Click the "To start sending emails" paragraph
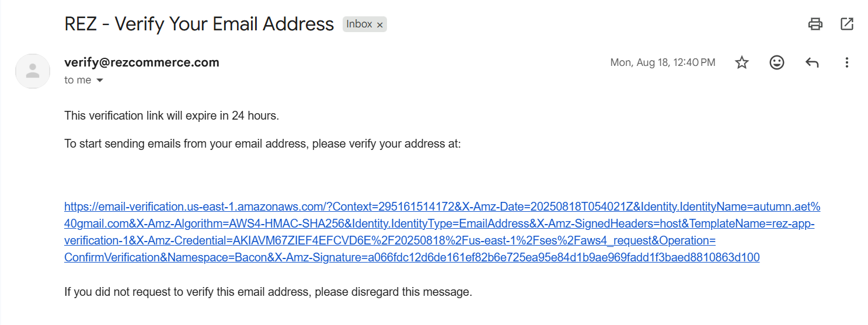The image size is (868, 325). point(262,144)
